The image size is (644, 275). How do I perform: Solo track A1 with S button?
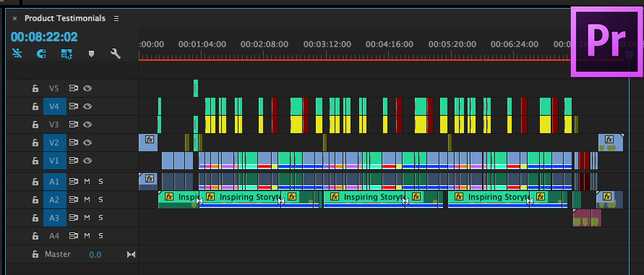[100, 182]
